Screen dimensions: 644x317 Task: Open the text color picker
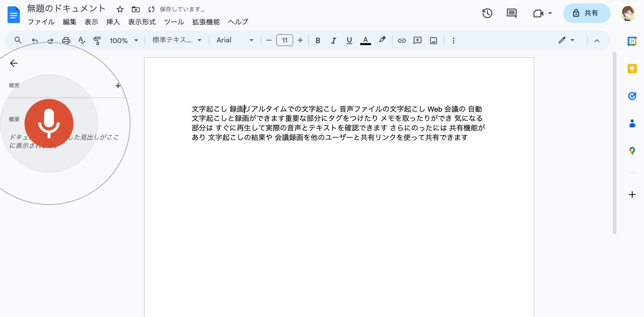(x=365, y=40)
